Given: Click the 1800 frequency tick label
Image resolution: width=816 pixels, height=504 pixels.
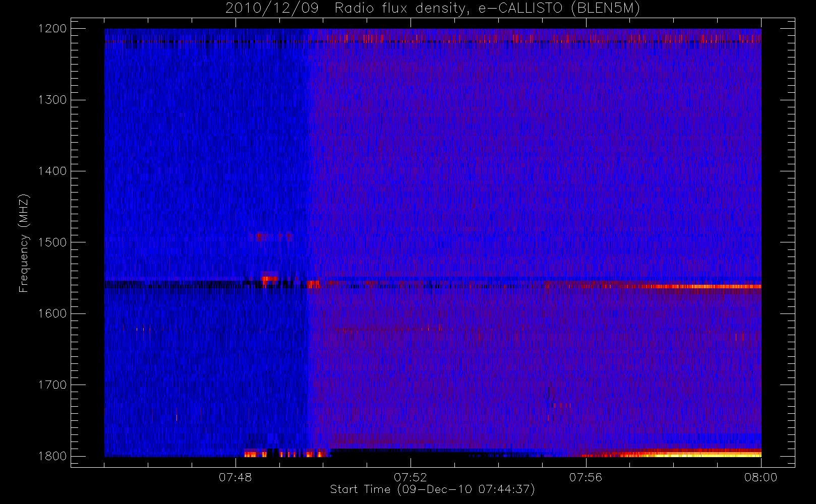Looking at the screenshot, I should pyautogui.click(x=52, y=456).
